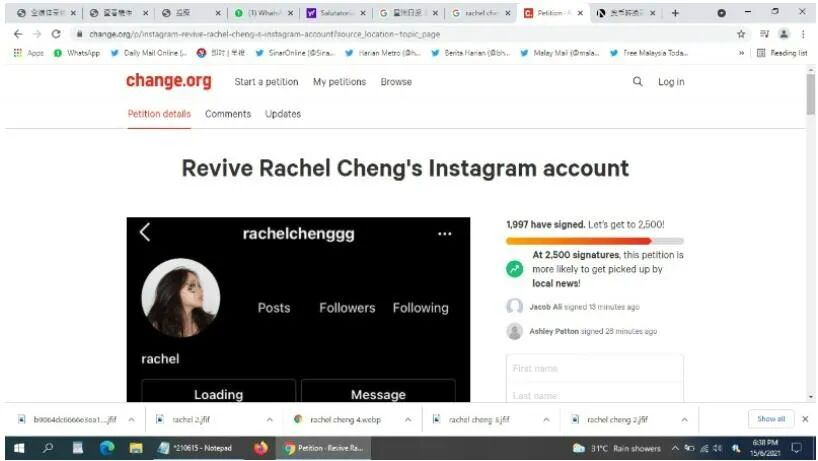Switch to the rachel cheng Google tab

[480, 13]
